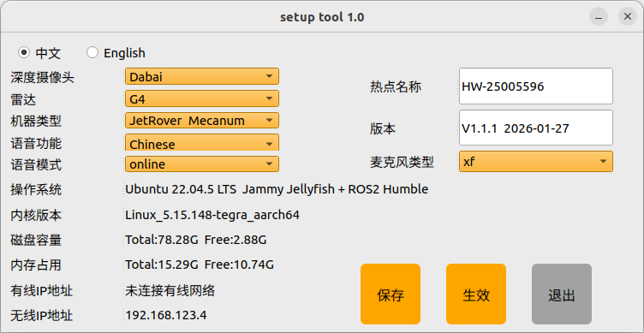Click the 无线IP地址 label
Viewport: 644px width, 333px height.
[42, 316]
